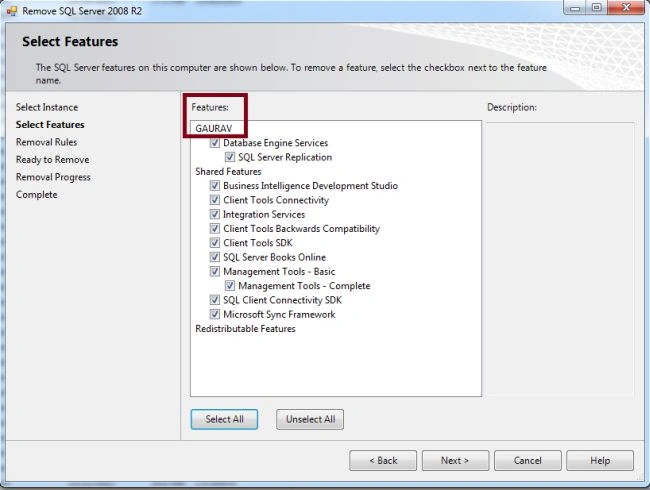Maximize the Remove SQL Server window
This screenshot has width=650, height=490.
597,8
